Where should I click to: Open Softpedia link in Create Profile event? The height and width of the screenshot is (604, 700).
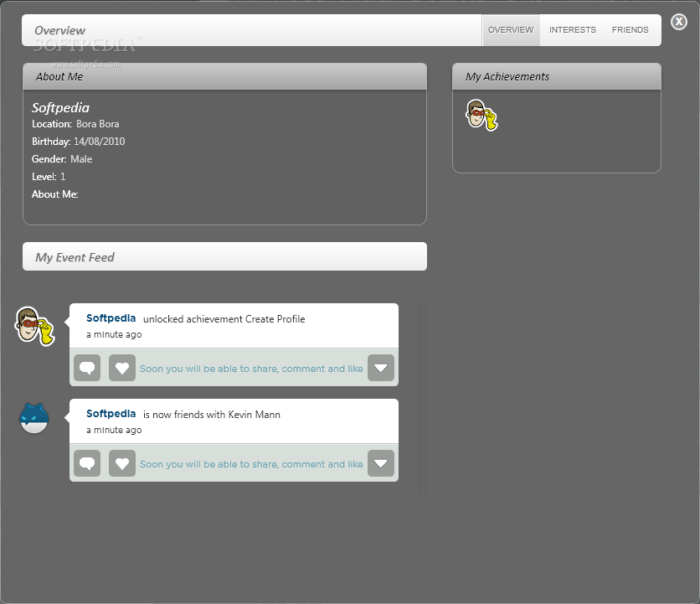coord(111,318)
